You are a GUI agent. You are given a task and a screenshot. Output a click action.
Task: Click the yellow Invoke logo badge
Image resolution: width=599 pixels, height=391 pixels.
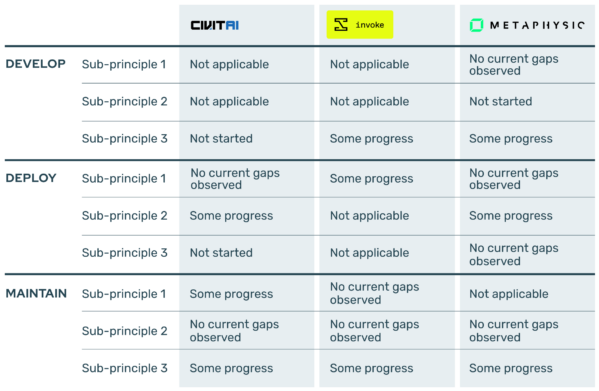(360, 25)
